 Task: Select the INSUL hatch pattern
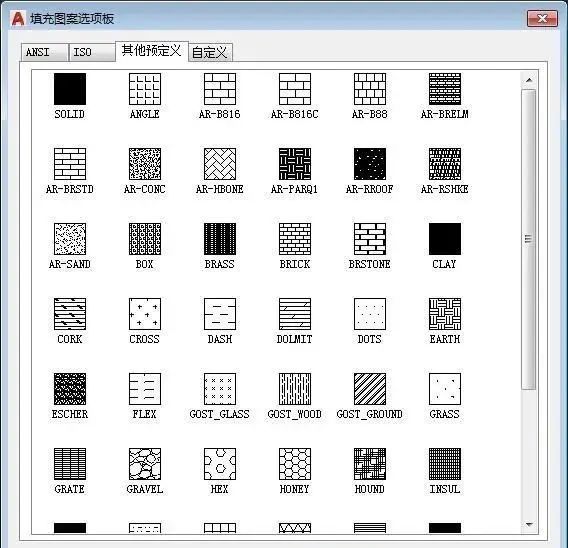(x=445, y=464)
